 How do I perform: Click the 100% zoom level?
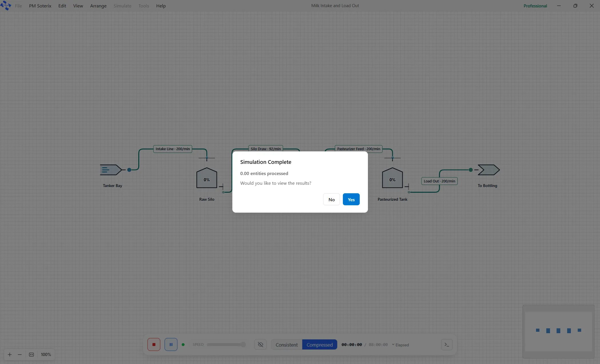click(46, 355)
